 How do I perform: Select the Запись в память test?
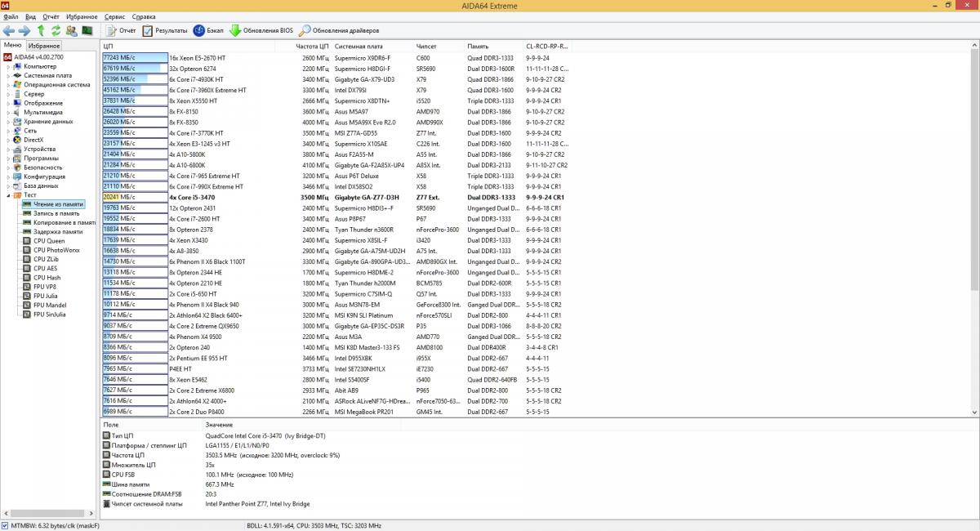point(56,213)
